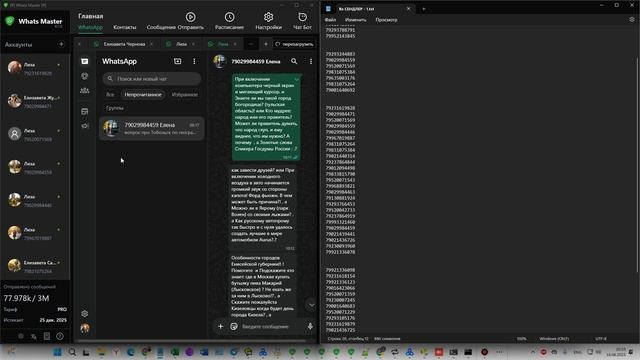Open the megaphone advertise sidebar icon
Image resolution: width=640 pixels, height=360 pixels.
click(x=84, y=126)
